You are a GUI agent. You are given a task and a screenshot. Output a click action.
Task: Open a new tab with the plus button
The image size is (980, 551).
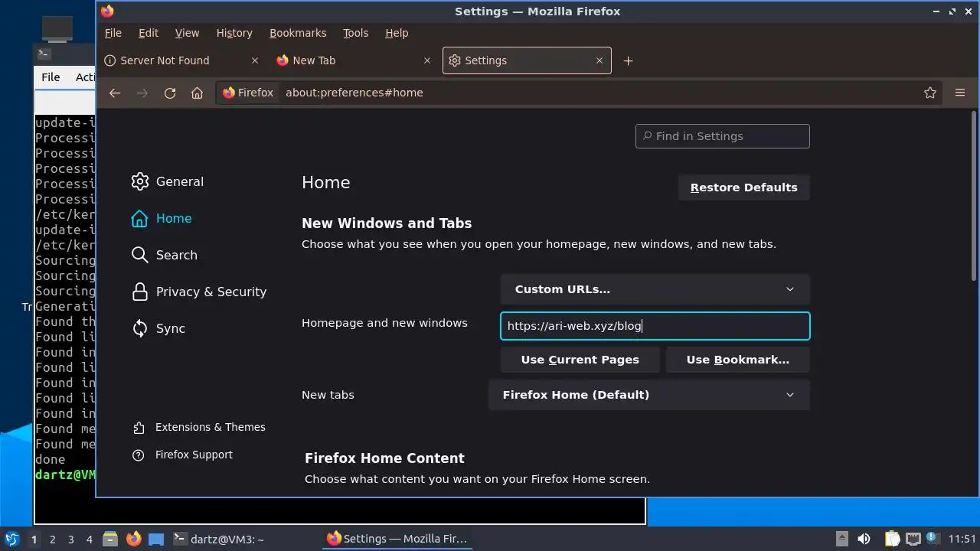(x=628, y=60)
